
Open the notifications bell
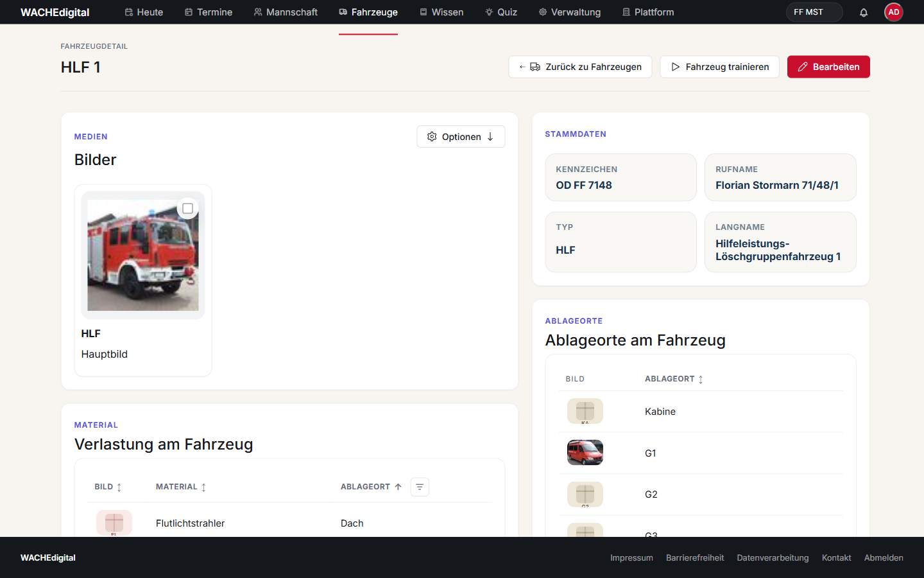[x=864, y=12]
